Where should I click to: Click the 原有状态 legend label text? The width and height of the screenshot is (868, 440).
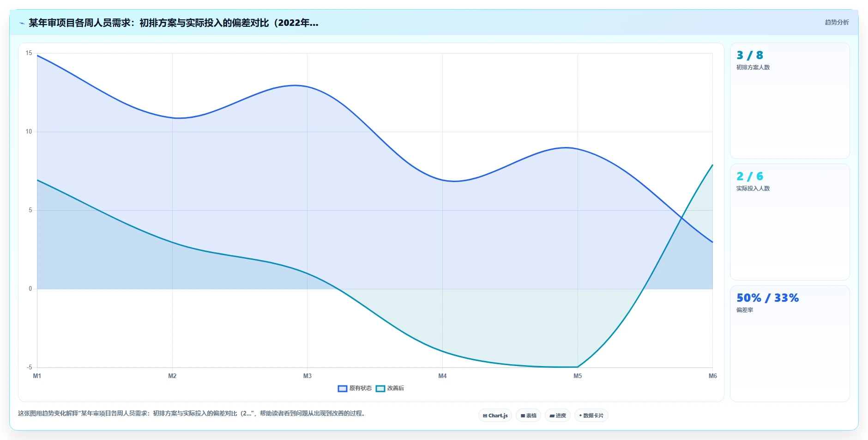click(361, 388)
